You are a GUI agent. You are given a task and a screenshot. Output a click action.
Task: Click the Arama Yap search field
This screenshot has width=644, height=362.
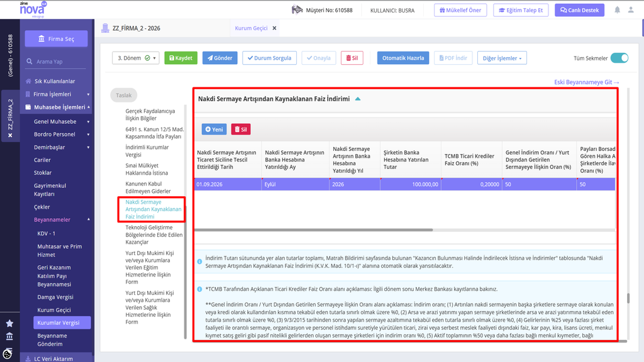(56, 62)
